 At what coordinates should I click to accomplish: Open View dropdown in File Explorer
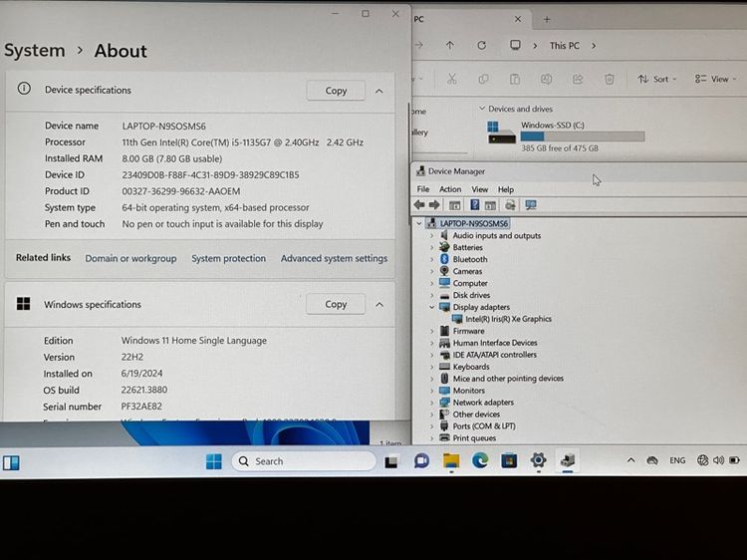[x=715, y=79]
